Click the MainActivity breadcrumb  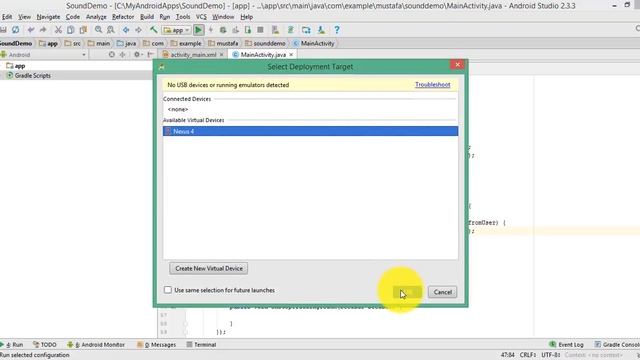click(x=314, y=43)
